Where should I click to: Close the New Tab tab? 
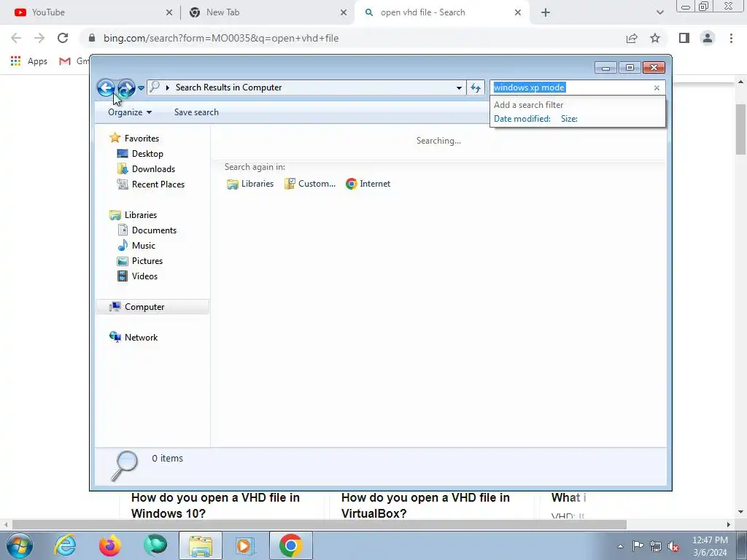[x=344, y=13]
